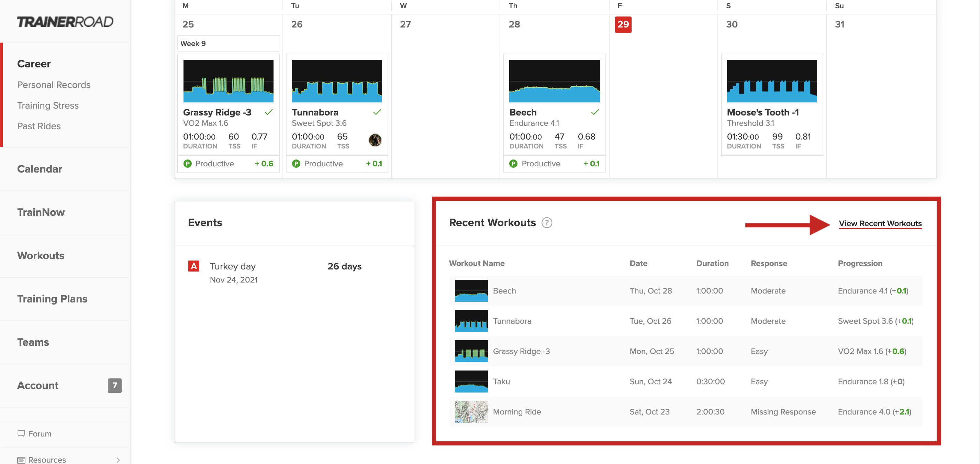Image resolution: width=980 pixels, height=464 pixels.
Task: Open the Resources link
Action: [47, 460]
